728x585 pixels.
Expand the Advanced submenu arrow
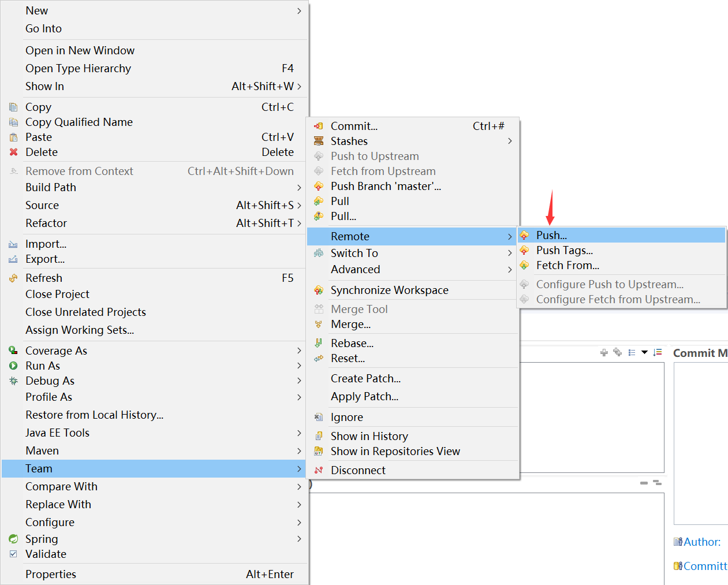pos(510,270)
